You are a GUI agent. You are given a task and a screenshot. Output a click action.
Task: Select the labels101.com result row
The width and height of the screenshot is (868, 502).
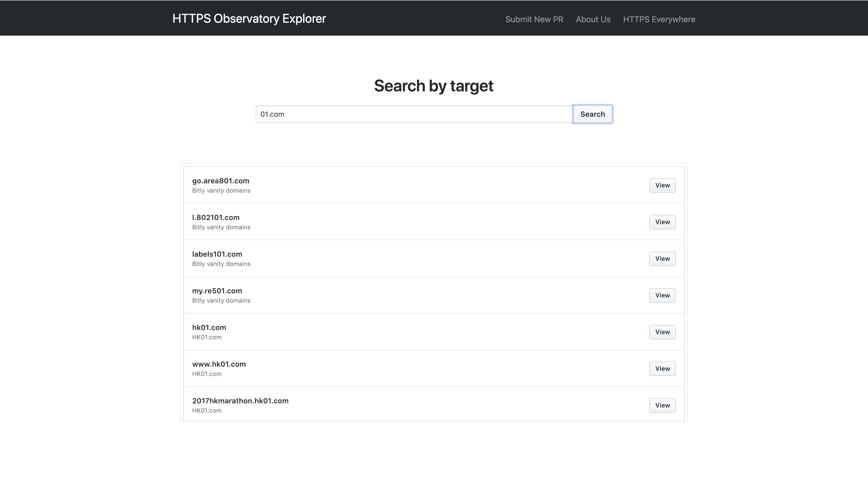tap(217, 254)
